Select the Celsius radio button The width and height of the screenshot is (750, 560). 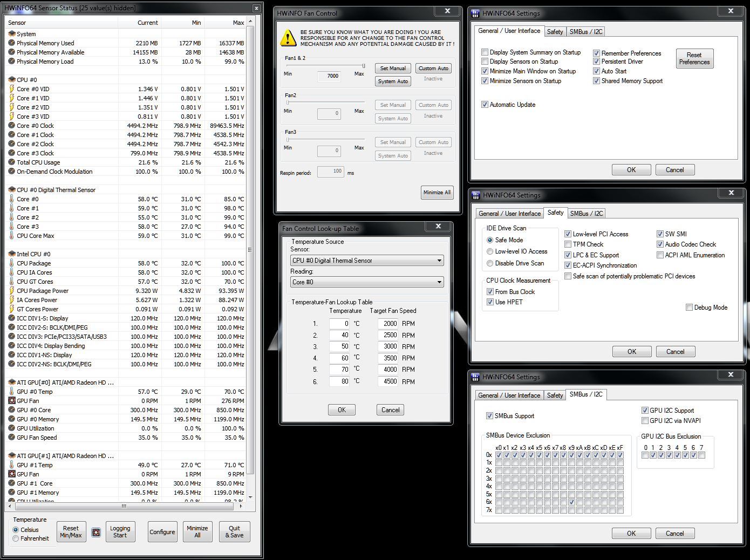click(16, 530)
